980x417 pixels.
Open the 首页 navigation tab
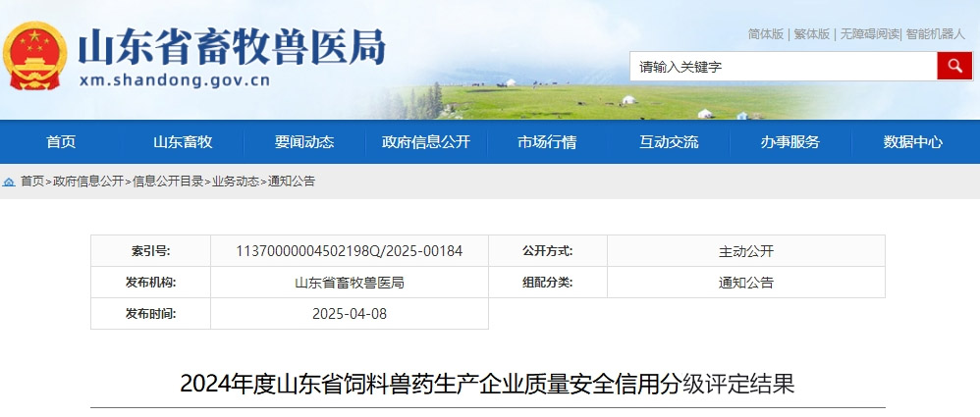(61, 142)
